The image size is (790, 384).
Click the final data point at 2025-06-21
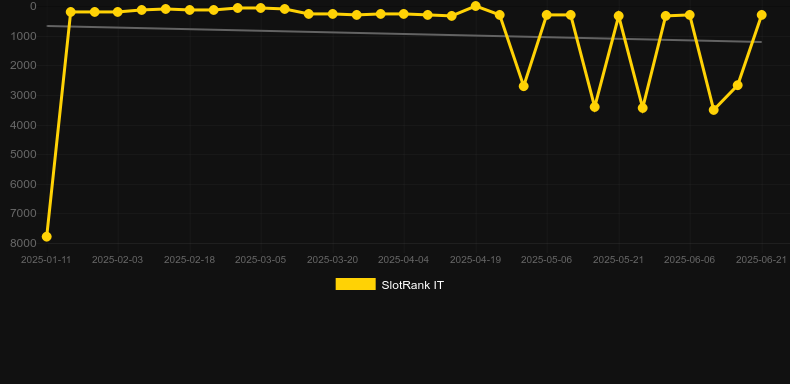tap(761, 15)
